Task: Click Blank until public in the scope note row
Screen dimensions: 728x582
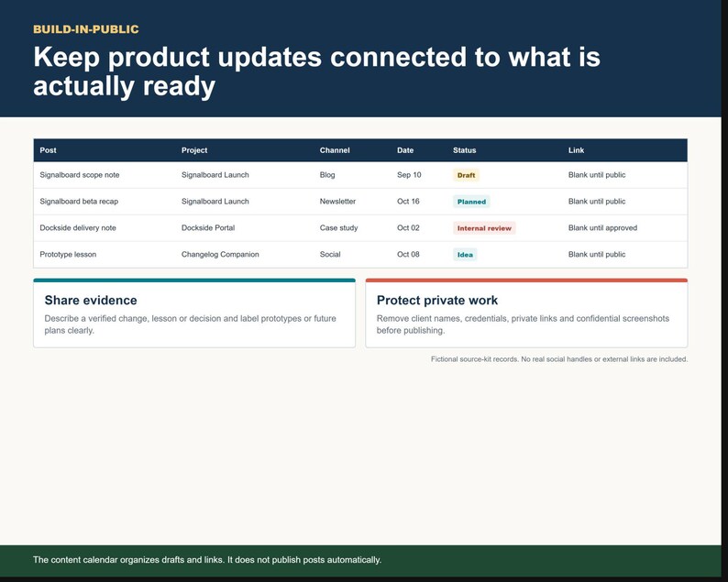Action: pos(597,175)
